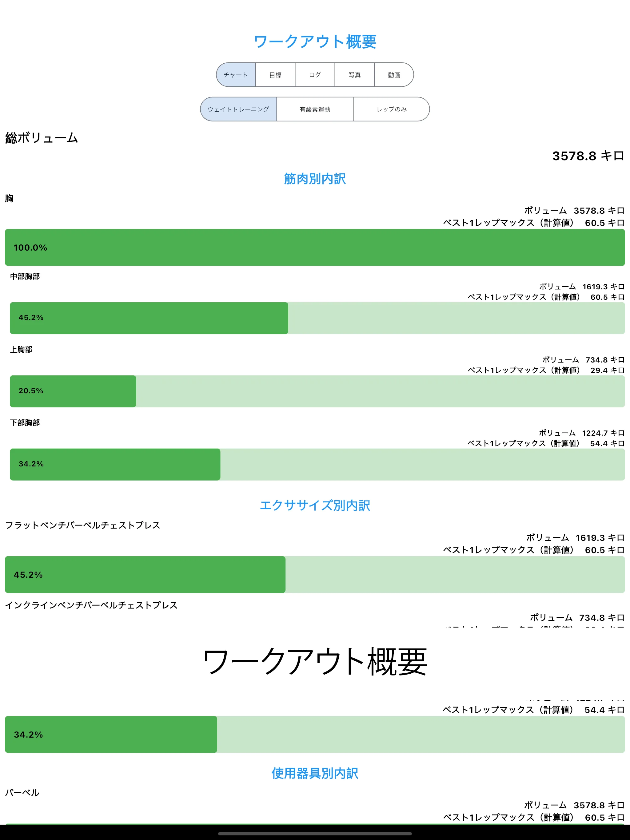
Task: Open the 動画 tab
Action: (394, 75)
